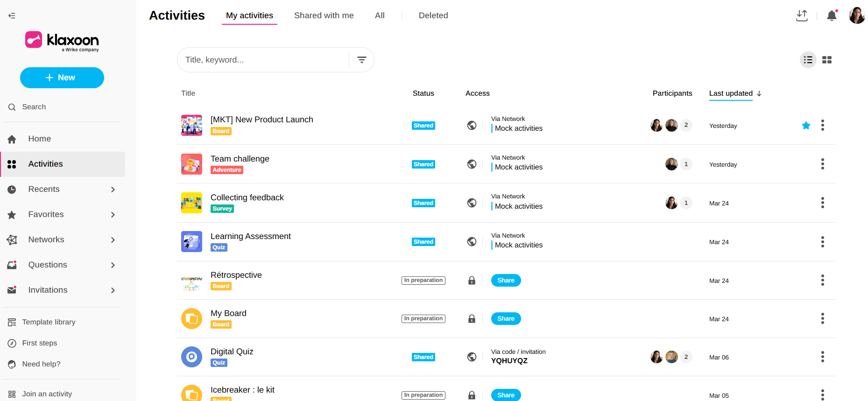Screen dimensions: 868x401
Task: Share the My Board activity
Action: pyautogui.click(x=506, y=319)
